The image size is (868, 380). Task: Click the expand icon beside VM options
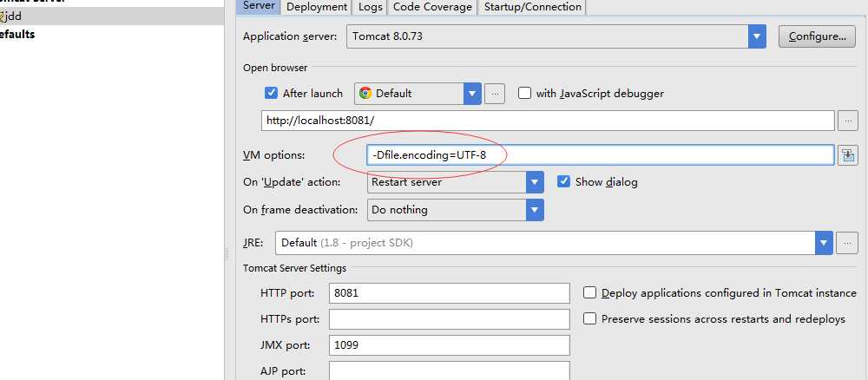[x=847, y=155]
